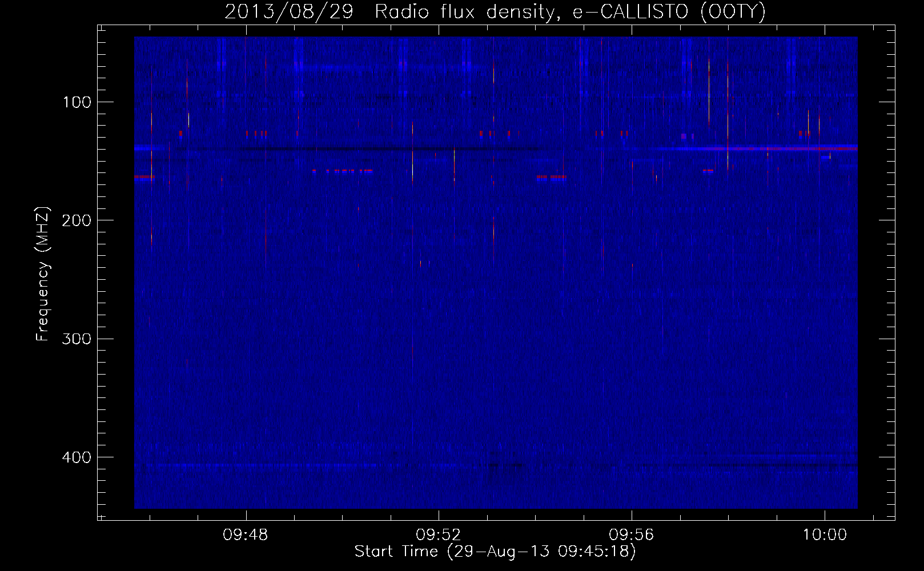Click the '10:00' time tick label
This screenshot has width=924, height=571.
[x=825, y=535]
